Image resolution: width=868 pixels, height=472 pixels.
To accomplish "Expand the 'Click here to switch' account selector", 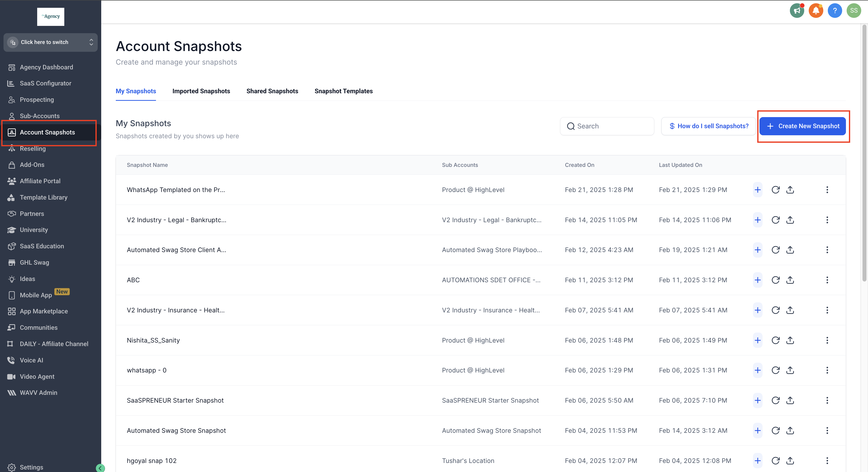I will pyautogui.click(x=50, y=42).
